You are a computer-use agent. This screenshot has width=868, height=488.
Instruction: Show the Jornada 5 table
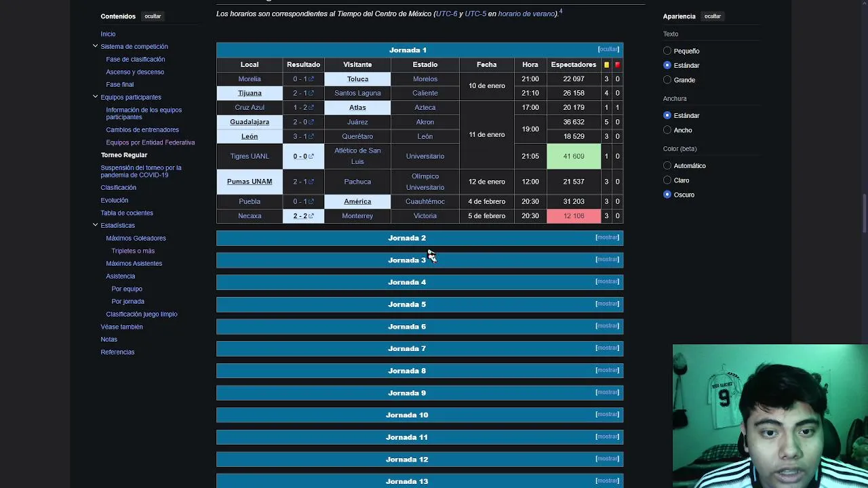[x=607, y=304]
